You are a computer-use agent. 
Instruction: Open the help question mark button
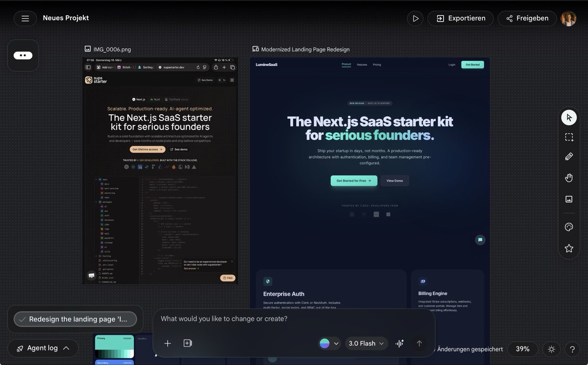(572, 349)
